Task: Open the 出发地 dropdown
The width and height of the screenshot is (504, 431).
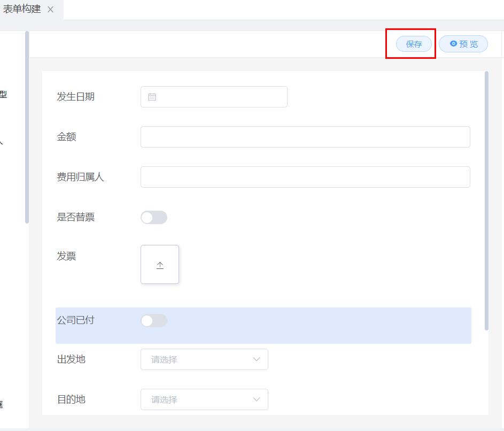Action: 204,359
